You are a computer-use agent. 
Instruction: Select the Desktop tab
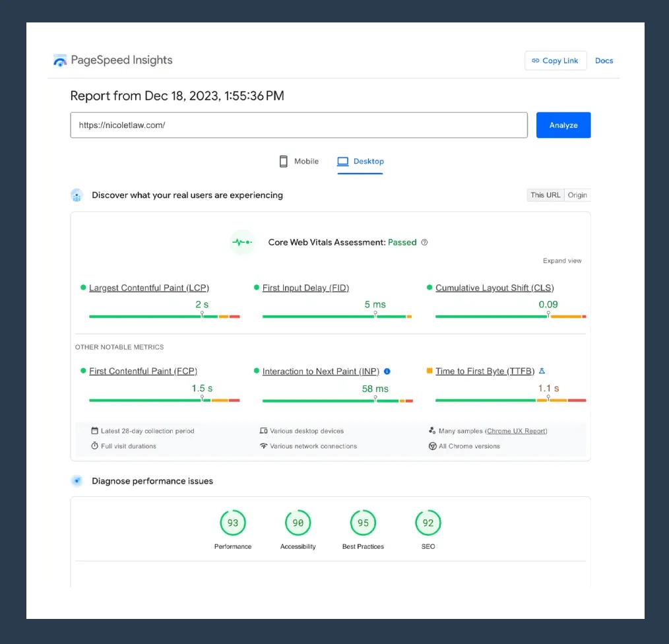(360, 161)
